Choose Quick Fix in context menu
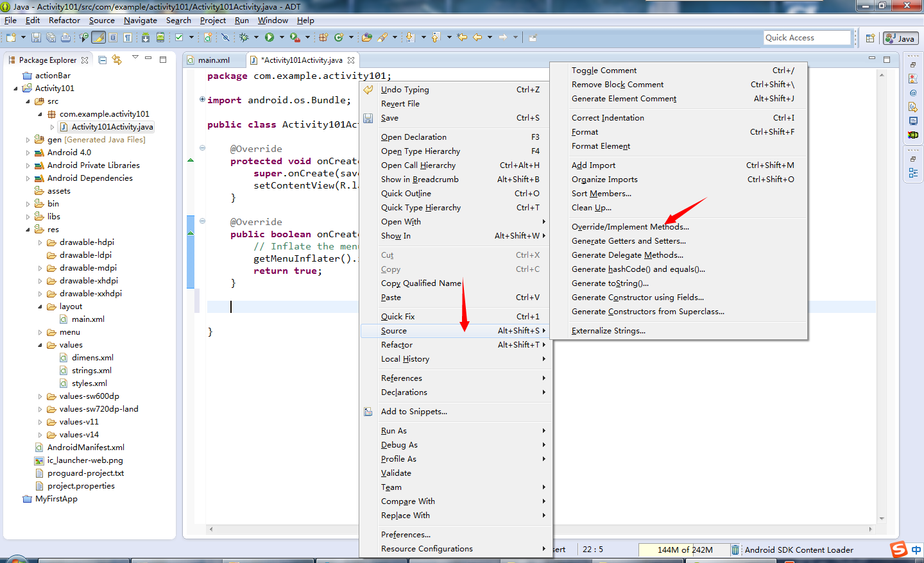This screenshot has height=563, width=924. point(456,317)
